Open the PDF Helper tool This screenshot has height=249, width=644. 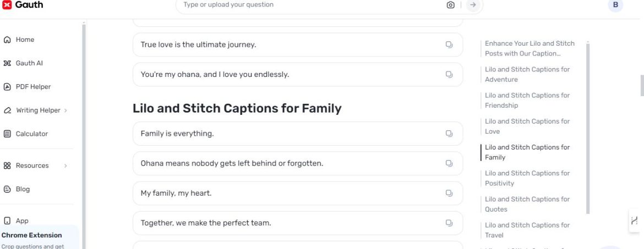[x=33, y=87]
